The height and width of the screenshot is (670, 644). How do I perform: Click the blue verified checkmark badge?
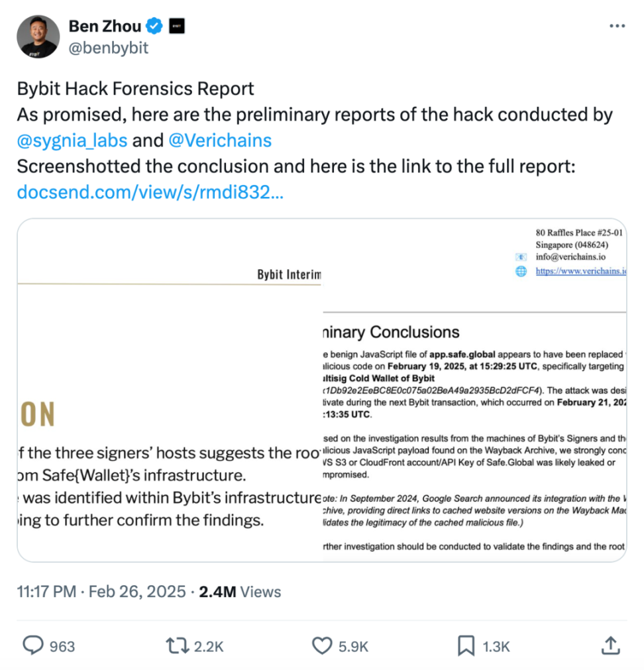[154, 27]
